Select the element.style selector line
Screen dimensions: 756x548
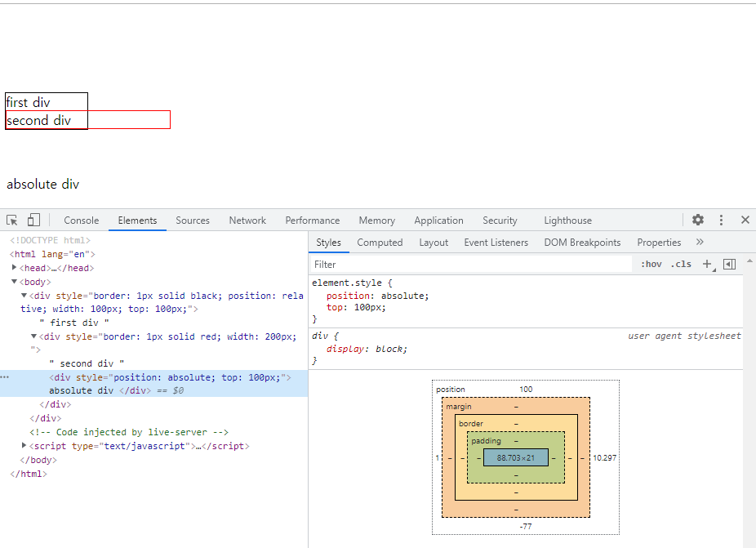point(352,283)
